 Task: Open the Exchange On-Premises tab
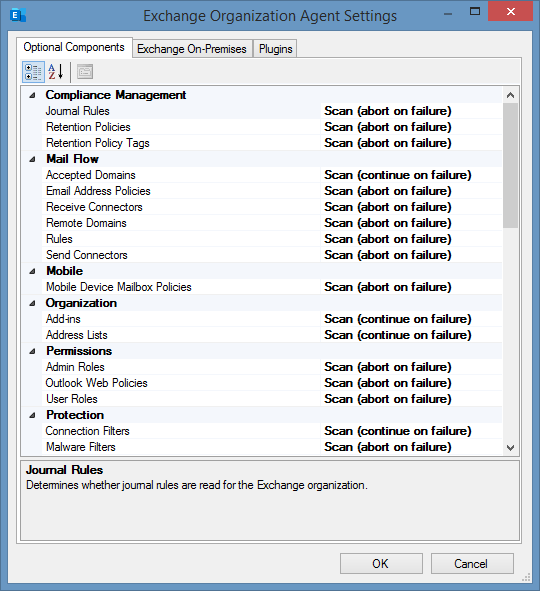point(192,49)
